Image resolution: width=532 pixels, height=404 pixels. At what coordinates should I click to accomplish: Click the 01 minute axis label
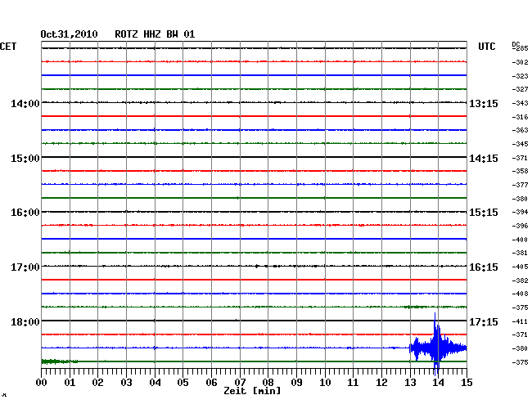pos(70,383)
